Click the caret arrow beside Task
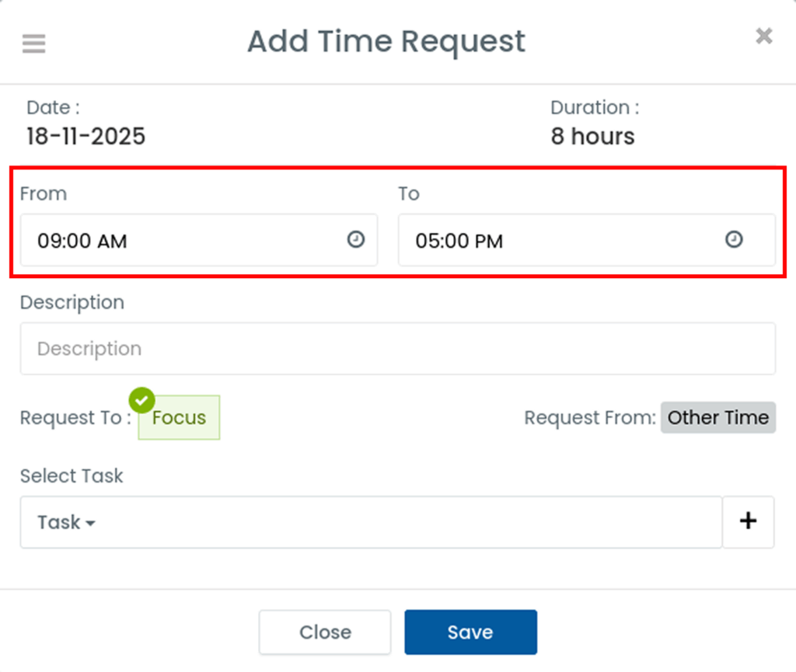 click(x=91, y=524)
